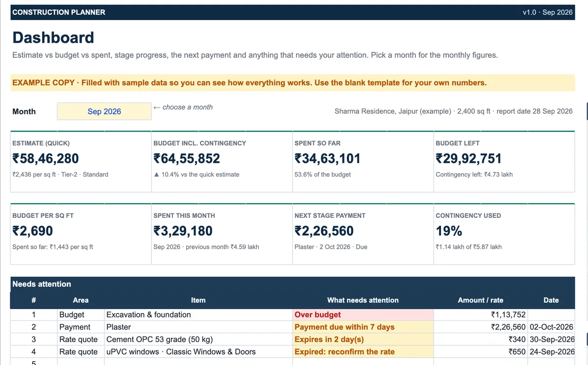588x365 pixels.
Task: Click '₹1.14 lakh of ₹5.87 lakh' text
Action: point(468,247)
